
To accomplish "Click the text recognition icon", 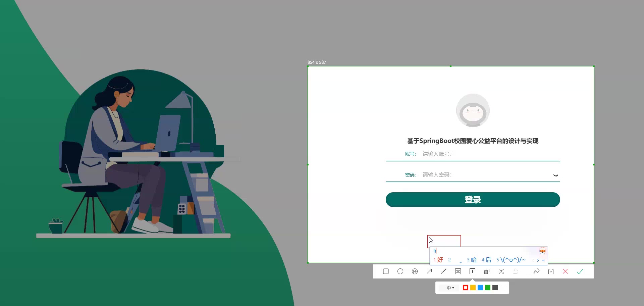I will point(501,271).
